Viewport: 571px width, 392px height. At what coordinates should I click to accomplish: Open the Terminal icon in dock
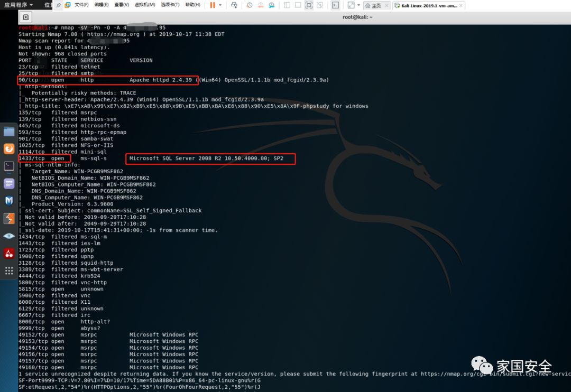(x=9, y=166)
